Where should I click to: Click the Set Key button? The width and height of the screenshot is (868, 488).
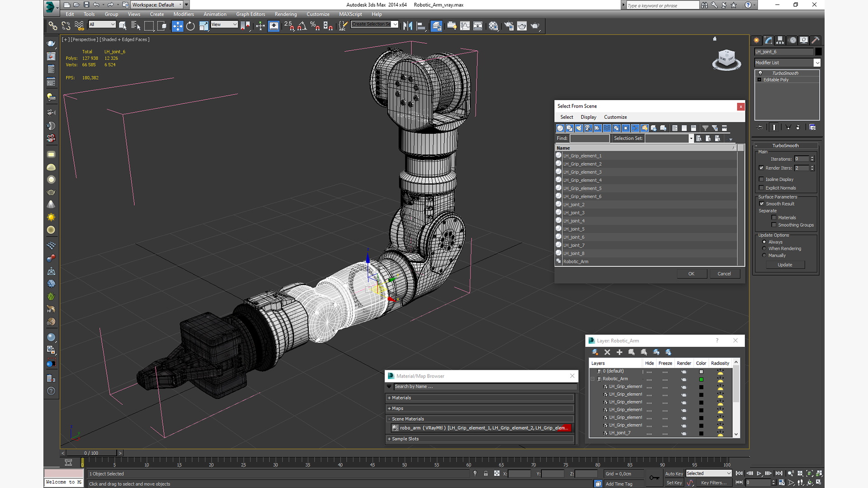click(674, 483)
